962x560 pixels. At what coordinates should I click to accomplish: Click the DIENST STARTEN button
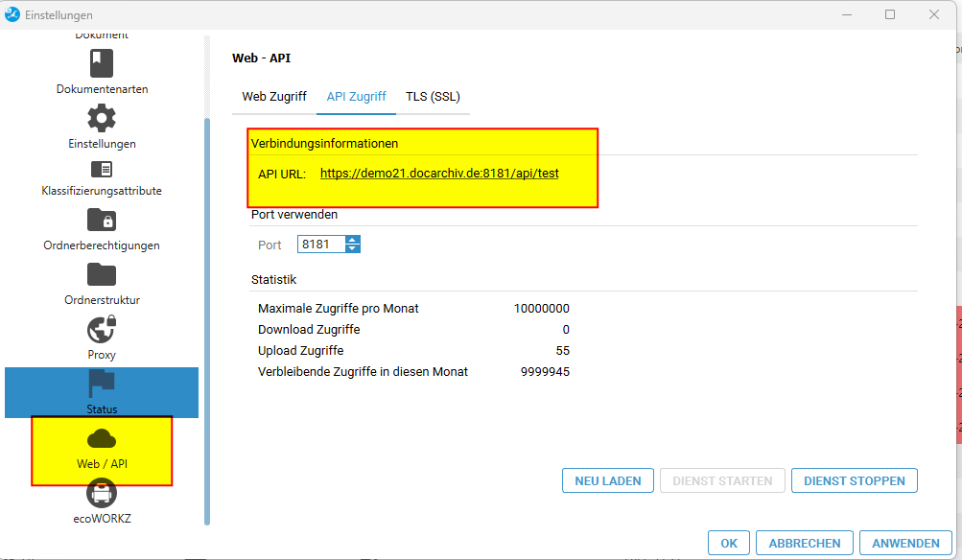pos(723,480)
